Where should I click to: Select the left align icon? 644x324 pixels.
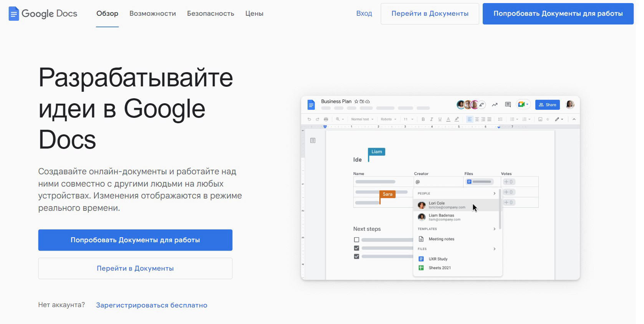(x=469, y=119)
